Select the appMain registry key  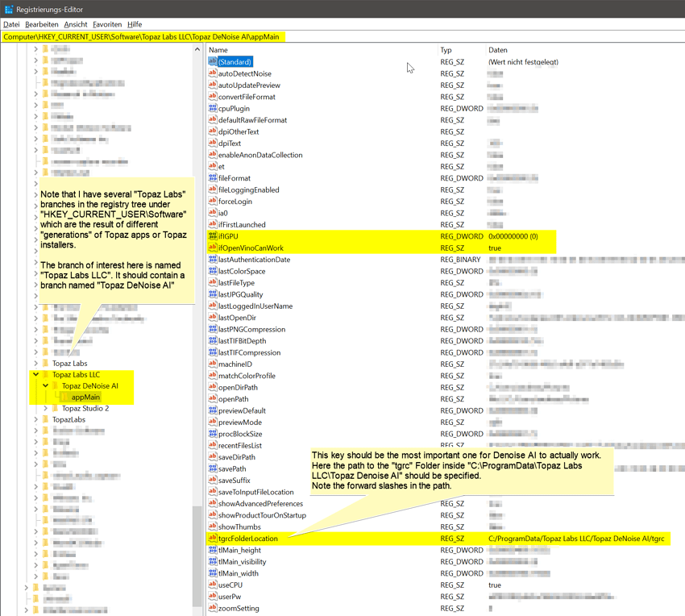(85, 397)
